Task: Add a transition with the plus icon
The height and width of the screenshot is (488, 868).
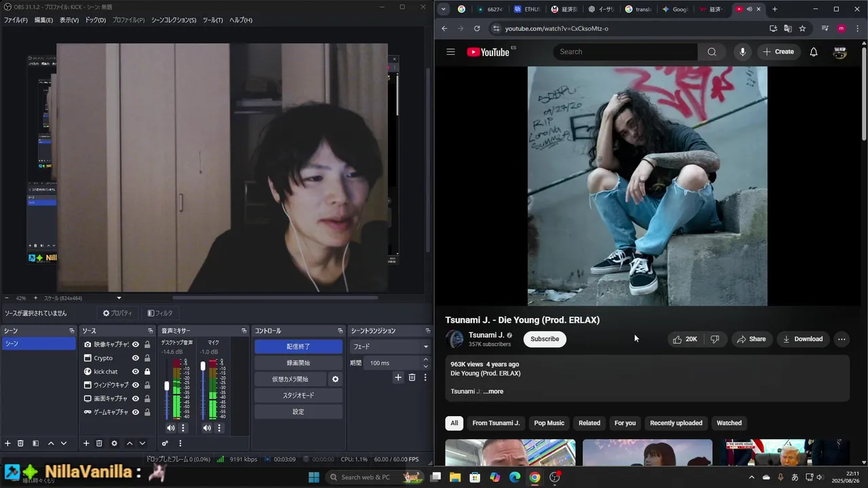Action: (x=398, y=378)
